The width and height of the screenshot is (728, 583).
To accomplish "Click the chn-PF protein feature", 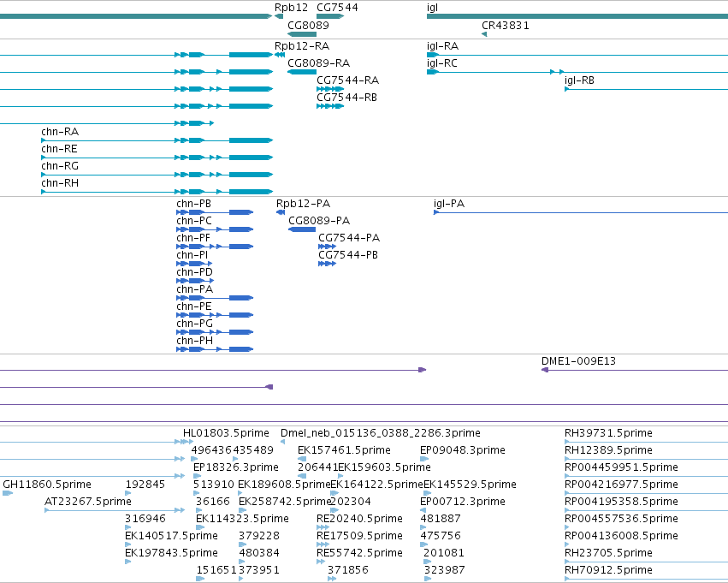I will pyautogui.click(x=215, y=247).
